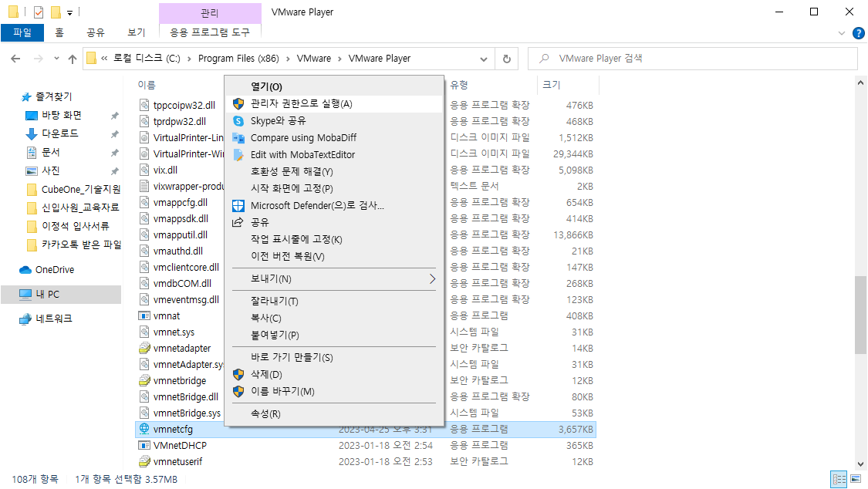Select the vmnat application file
Image resolution: width=868 pixels, height=489 pixels.
click(166, 316)
